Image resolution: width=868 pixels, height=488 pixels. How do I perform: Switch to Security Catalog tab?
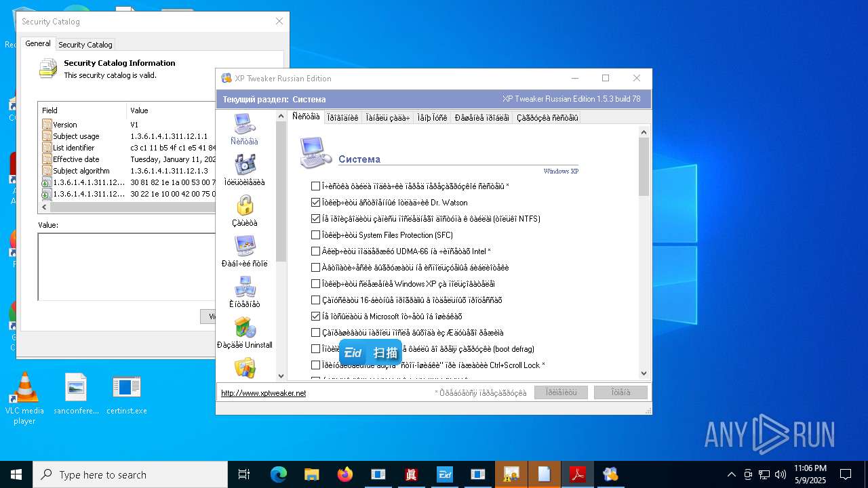pyautogui.click(x=85, y=45)
